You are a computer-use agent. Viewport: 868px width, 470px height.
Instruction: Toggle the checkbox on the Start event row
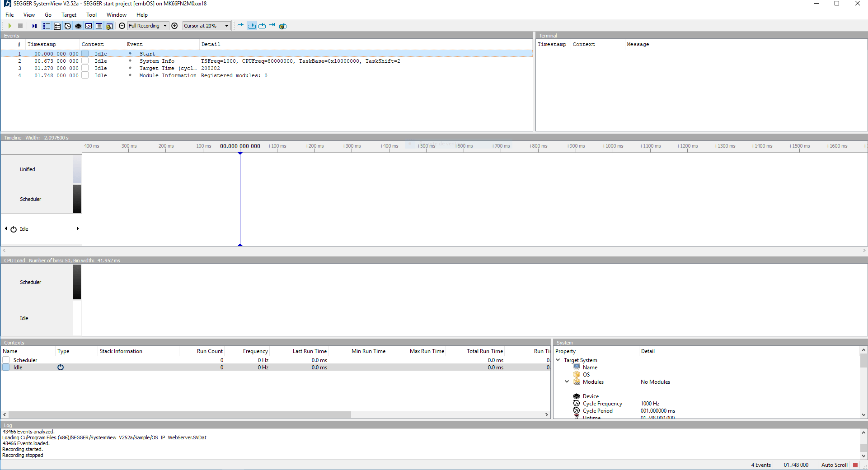pos(85,54)
